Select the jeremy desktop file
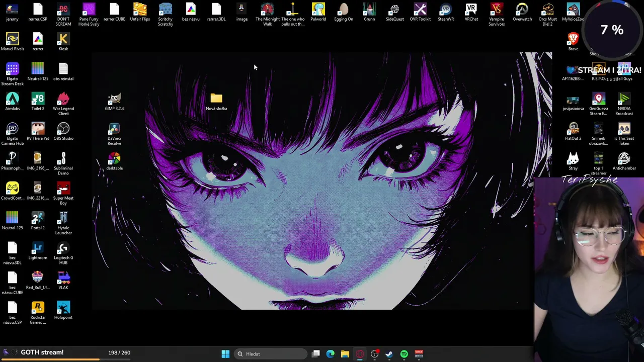Viewport: 644px width, 362px height. (13, 13)
